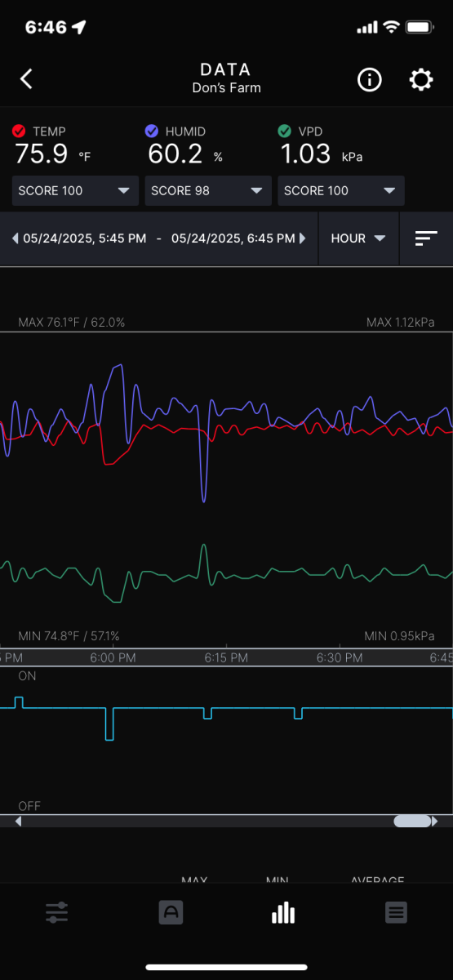453x980 pixels.
Task: Open settings with the gear icon
Action: (421, 80)
